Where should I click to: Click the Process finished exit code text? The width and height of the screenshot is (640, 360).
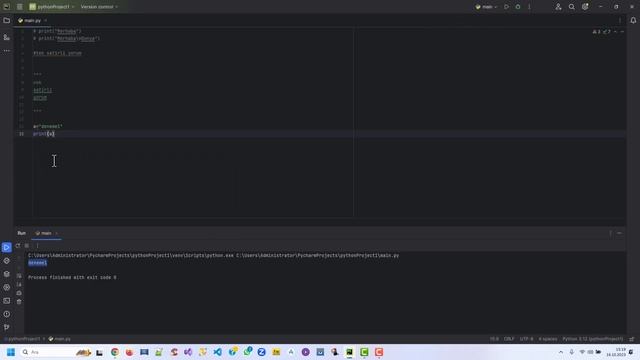(x=72, y=278)
